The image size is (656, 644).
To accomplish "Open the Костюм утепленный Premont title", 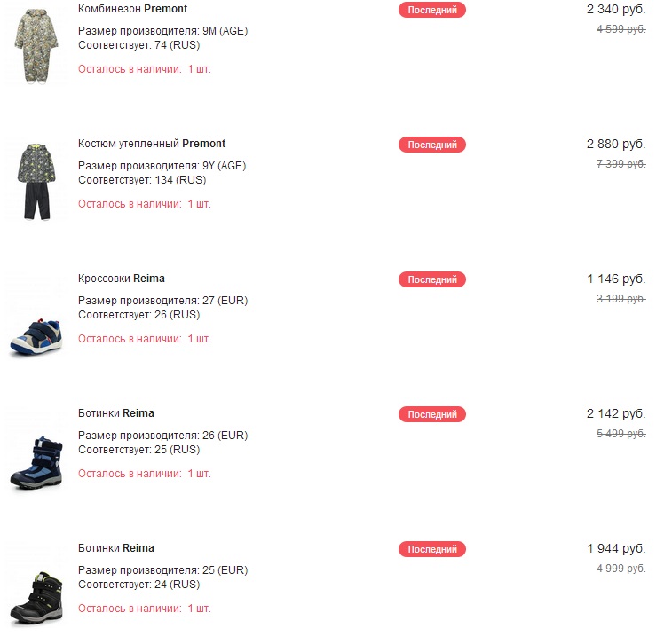I will click(152, 144).
